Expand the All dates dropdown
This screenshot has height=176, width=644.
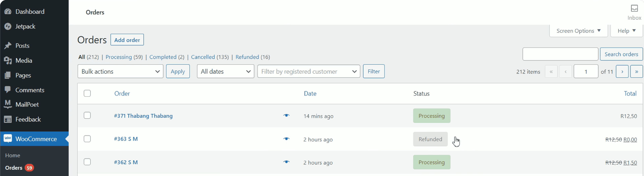pyautogui.click(x=225, y=72)
